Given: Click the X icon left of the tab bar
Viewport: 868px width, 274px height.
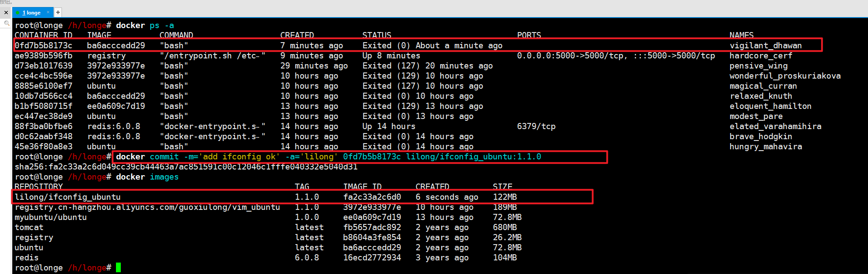Looking at the screenshot, I should click(6, 13).
